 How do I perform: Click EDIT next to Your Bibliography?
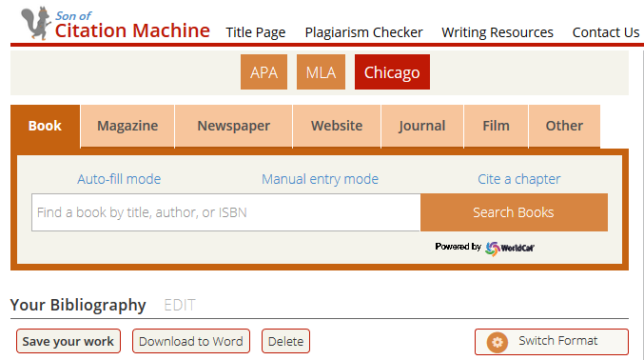(x=180, y=306)
